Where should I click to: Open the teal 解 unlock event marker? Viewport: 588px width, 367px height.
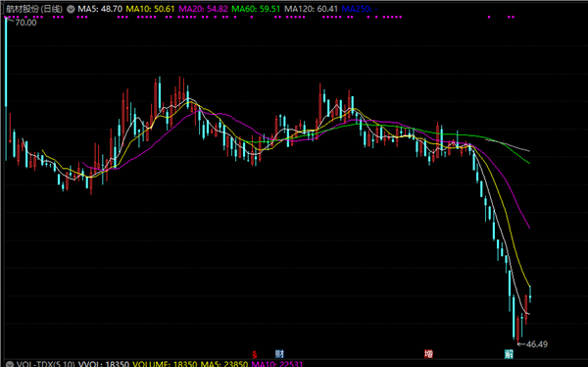tap(509, 354)
